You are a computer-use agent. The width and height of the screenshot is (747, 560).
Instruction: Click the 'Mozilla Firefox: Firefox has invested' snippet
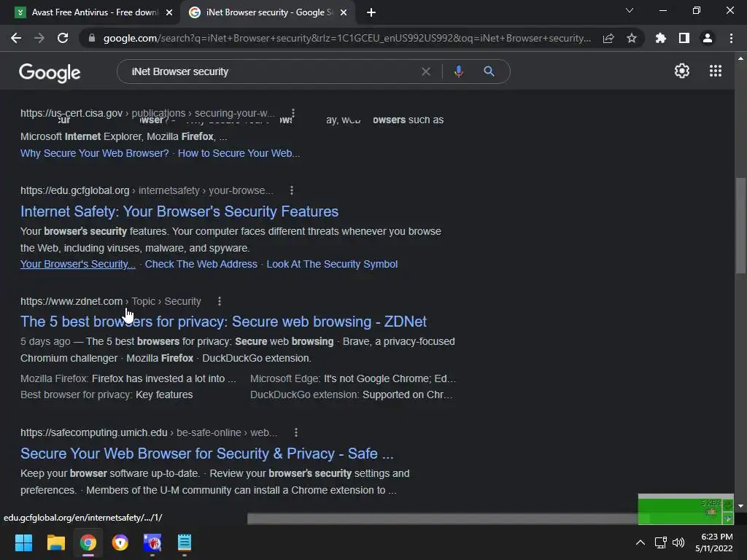(128, 378)
